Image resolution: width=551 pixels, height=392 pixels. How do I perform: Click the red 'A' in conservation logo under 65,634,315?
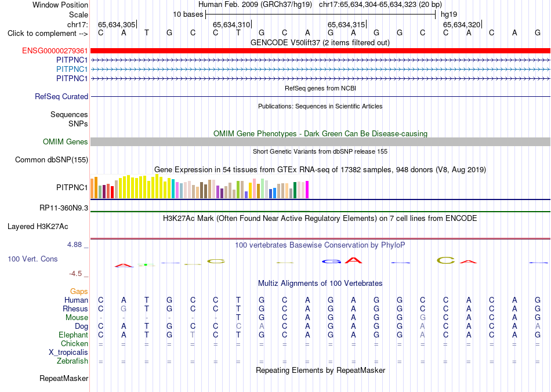[353, 260]
